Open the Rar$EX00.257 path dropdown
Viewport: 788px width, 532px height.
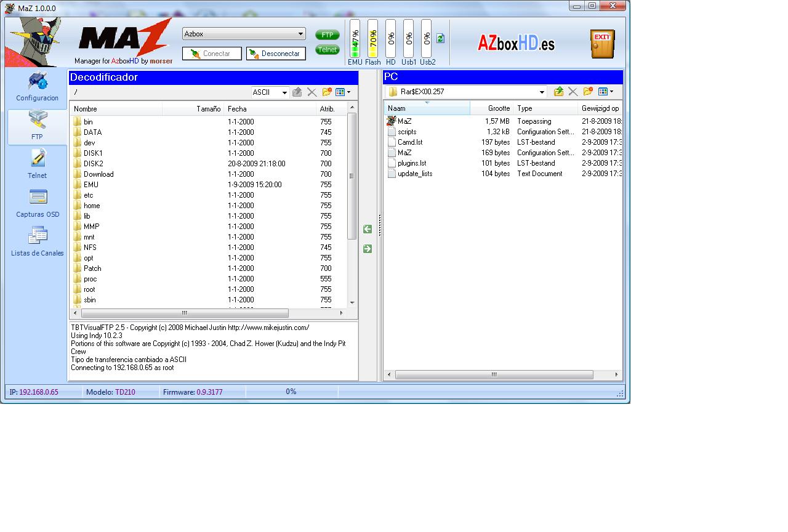(542, 92)
